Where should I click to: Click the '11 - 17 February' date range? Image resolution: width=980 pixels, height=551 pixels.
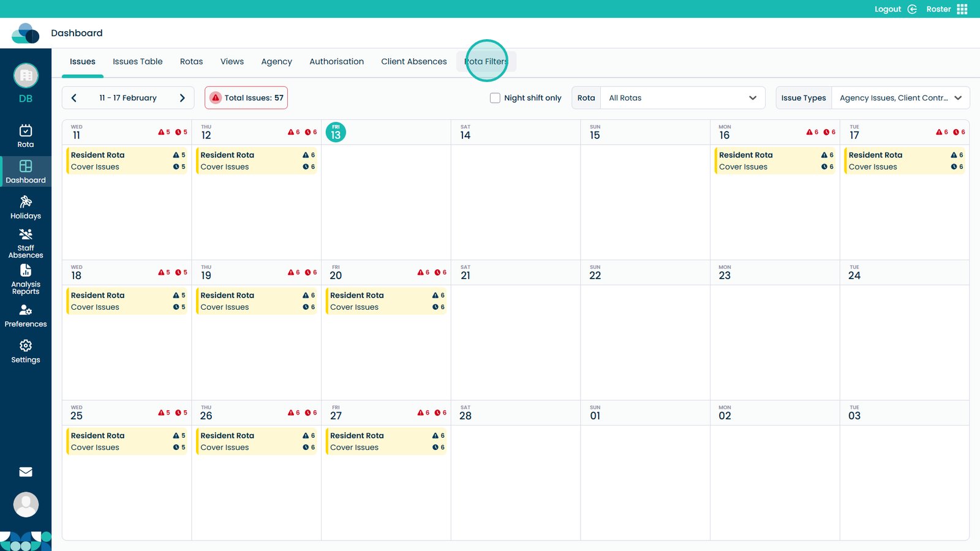pos(128,98)
